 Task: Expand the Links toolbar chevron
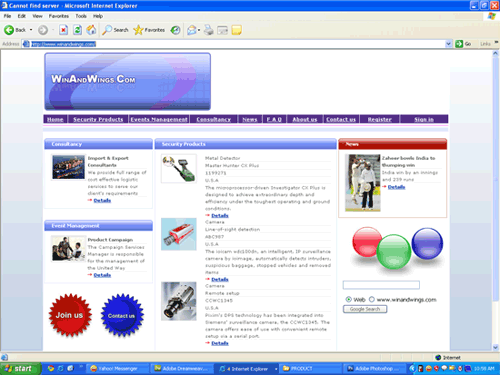click(496, 42)
